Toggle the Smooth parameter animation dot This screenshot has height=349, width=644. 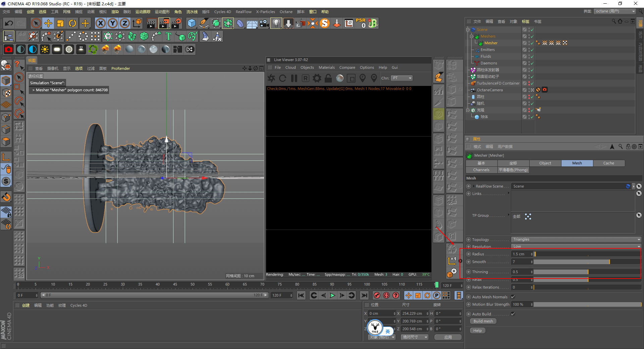pos(469,262)
